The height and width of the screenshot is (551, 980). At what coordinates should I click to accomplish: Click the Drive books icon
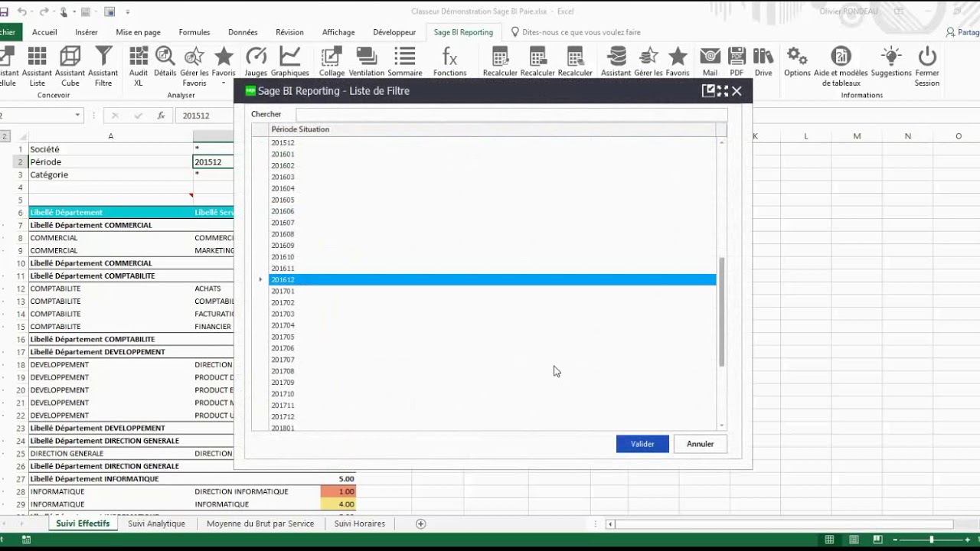click(763, 62)
